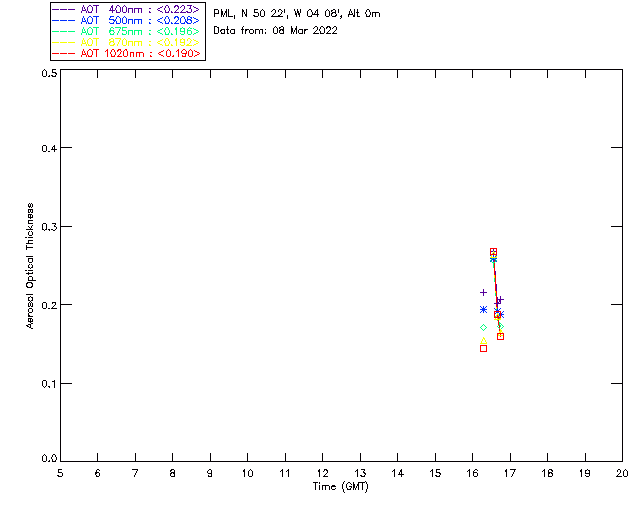Click the x-axis tick label 6
Screen dimensions: 640x512
pyautogui.click(x=98, y=473)
